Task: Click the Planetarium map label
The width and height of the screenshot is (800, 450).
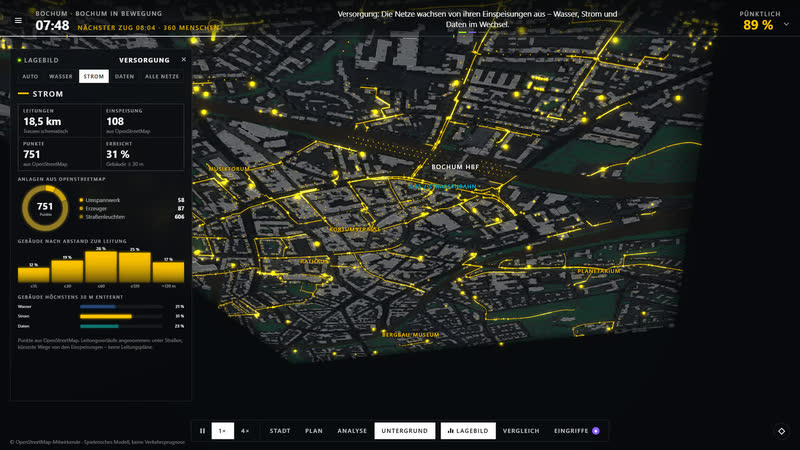Action: point(599,271)
